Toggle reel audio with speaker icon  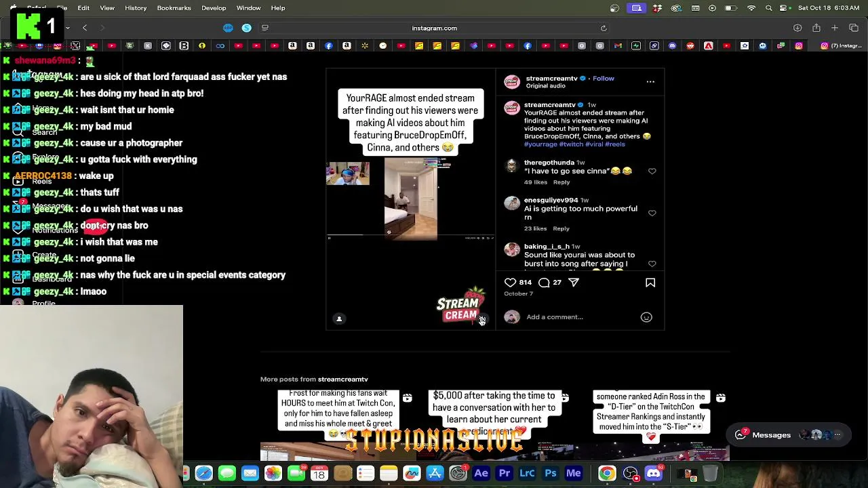coord(482,319)
